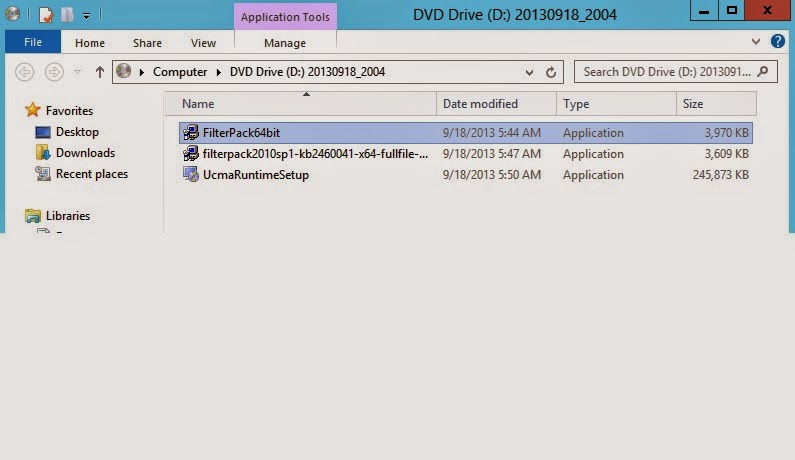Click the refresh icon beside address bar
The image size is (795, 460).
[551, 72]
